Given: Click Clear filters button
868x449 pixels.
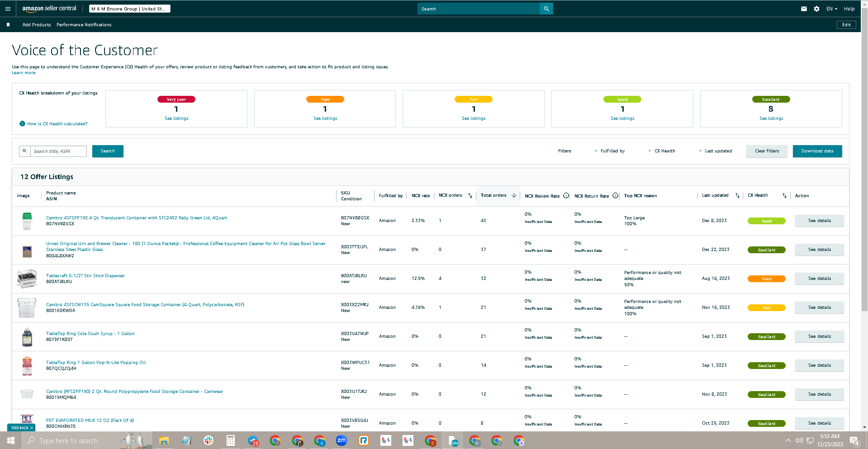Looking at the screenshot, I should pos(767,151).
